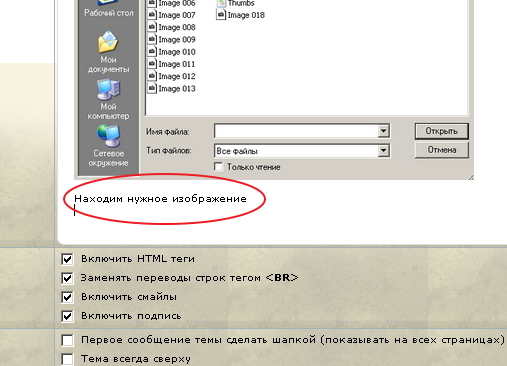This screenshot has height=366, width=507.
Task: Uncheck Включить подпись
Action: click(x=67, y=316)
